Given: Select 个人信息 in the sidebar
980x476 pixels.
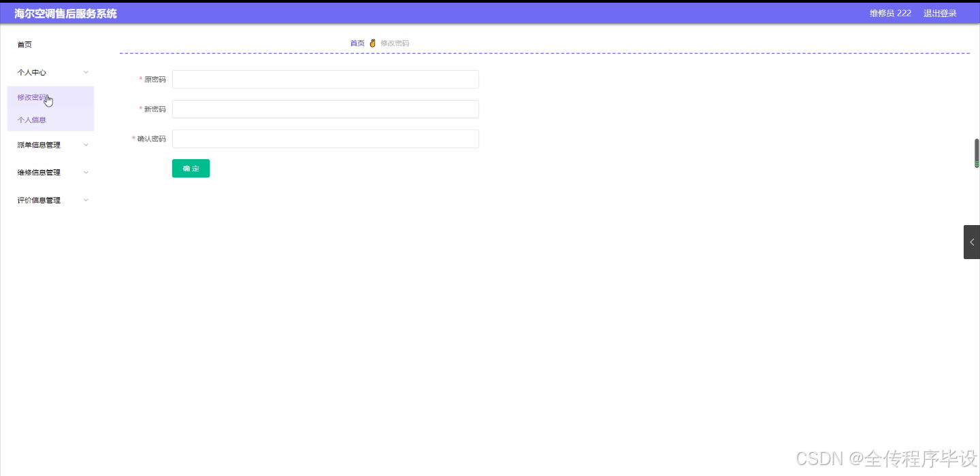Looking at the screenshot, I should 50,120.
